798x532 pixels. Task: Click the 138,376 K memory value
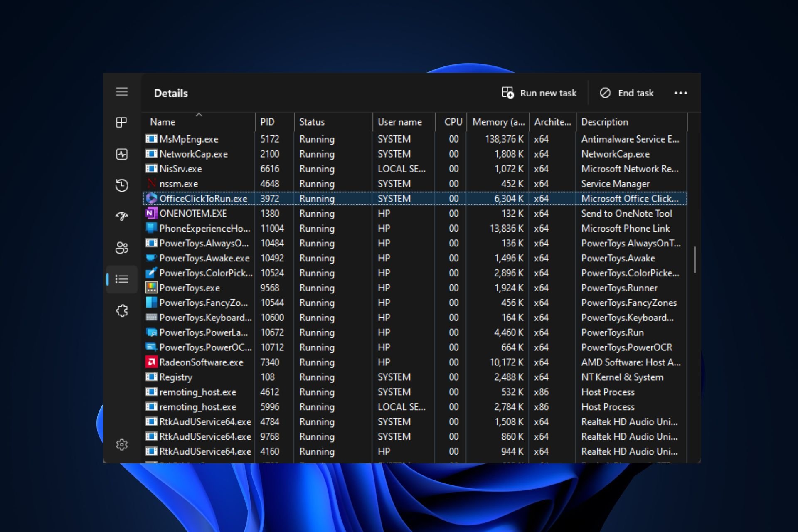click(504, 139)
